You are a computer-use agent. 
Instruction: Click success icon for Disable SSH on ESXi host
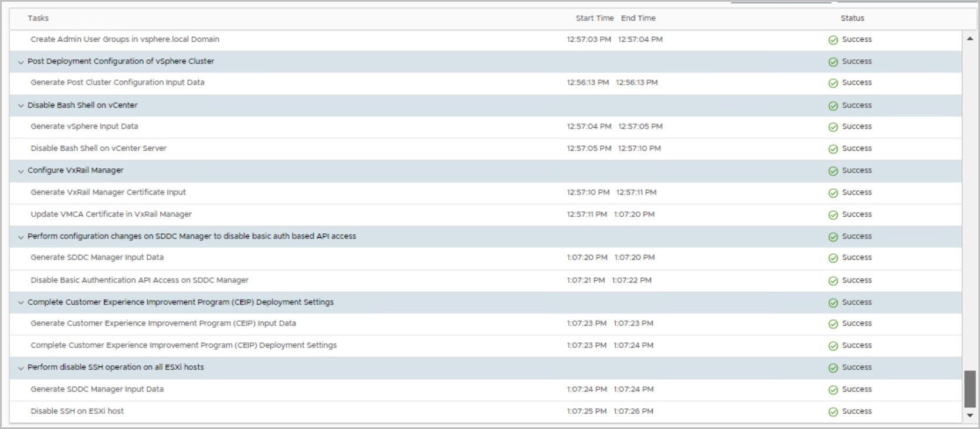833,412
